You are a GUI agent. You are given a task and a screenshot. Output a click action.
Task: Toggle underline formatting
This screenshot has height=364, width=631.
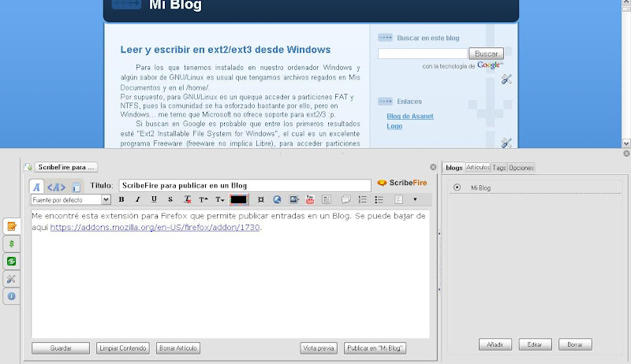(x=154, y=199)
